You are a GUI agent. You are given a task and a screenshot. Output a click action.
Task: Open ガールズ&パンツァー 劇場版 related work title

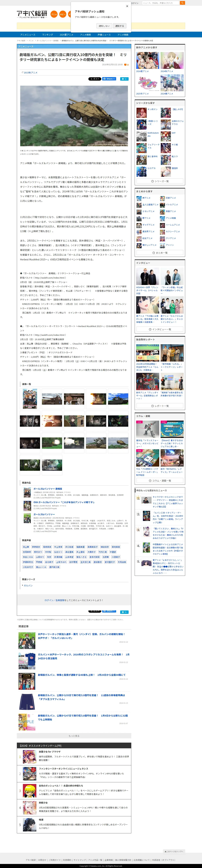coord(47,489)
